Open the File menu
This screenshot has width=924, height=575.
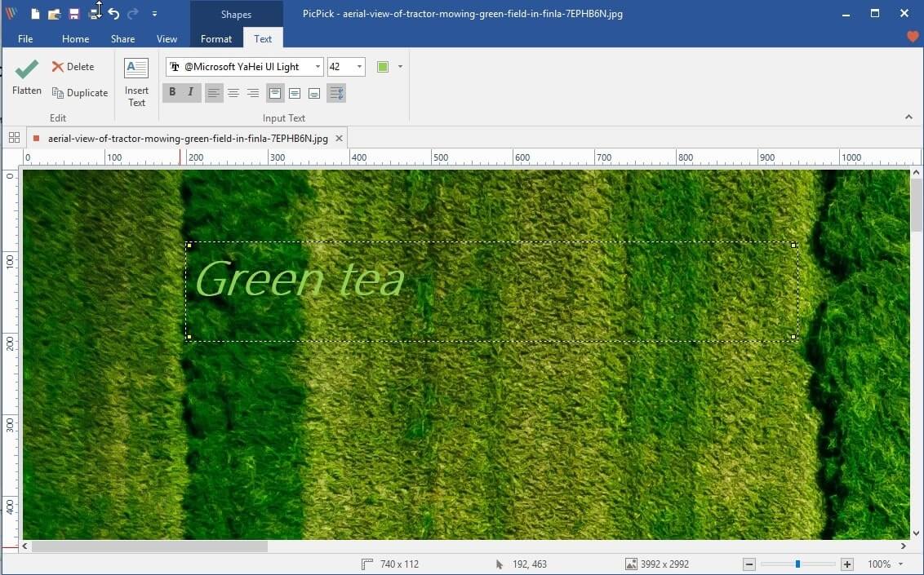pyautogui.click(x=25, y=39)
